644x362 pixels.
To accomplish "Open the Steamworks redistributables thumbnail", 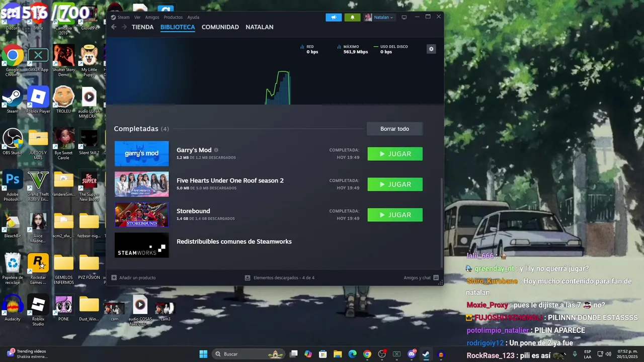I will (141, 245).
